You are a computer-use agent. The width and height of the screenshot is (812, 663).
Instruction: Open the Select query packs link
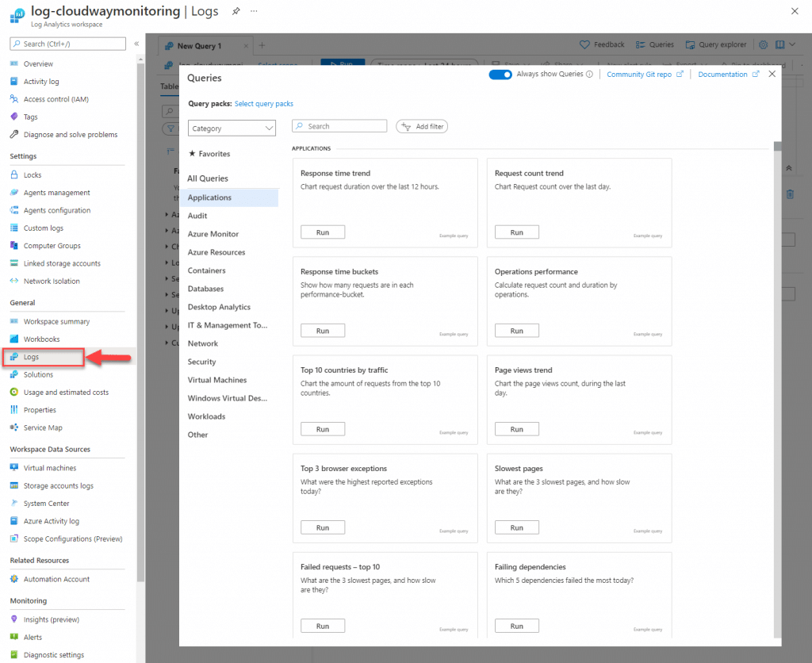[x=264, y=104]
